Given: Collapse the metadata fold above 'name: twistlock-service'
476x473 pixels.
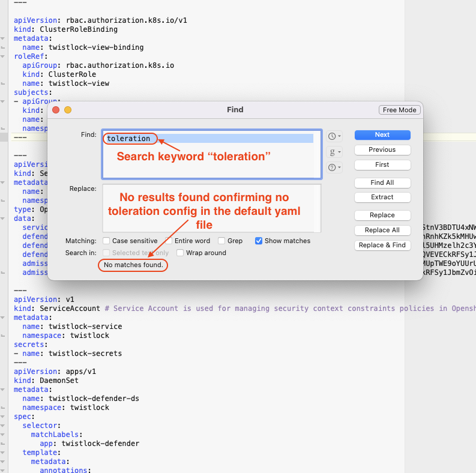Looking at the screenshot, I should [x=3, y=318].
